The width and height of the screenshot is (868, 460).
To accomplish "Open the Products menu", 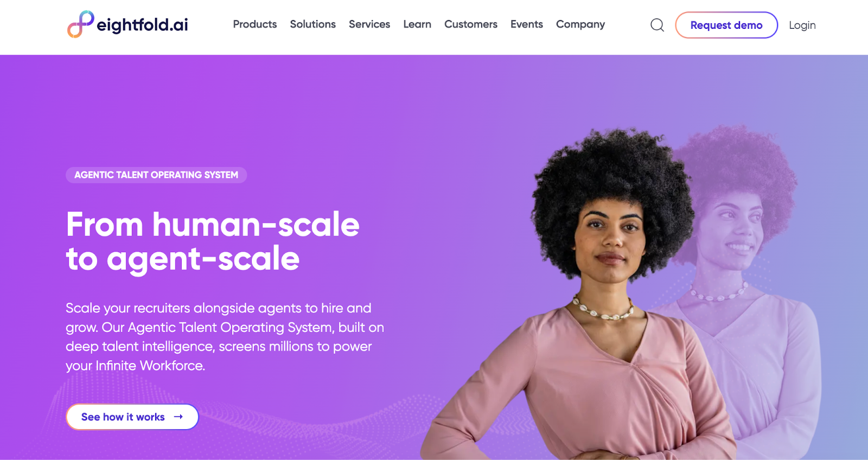I will click(x=255, y=24).
